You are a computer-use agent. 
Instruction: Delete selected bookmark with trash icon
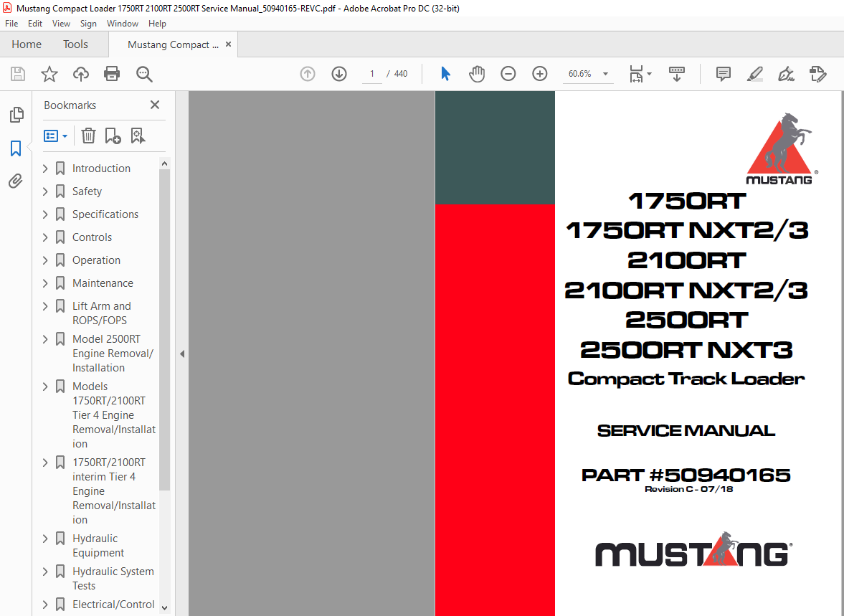pos(88,136)
